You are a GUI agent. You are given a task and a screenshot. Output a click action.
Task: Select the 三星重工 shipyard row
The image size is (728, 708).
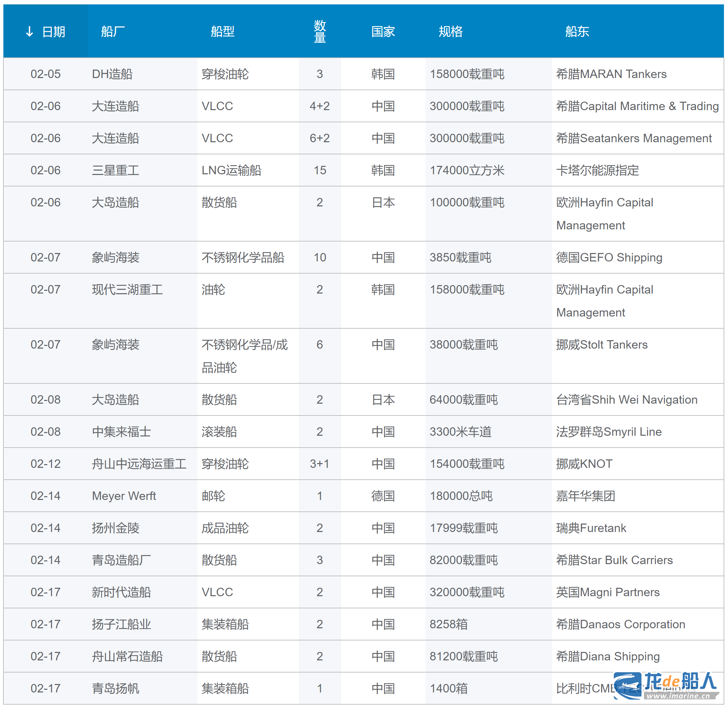[x=115, y=170]
